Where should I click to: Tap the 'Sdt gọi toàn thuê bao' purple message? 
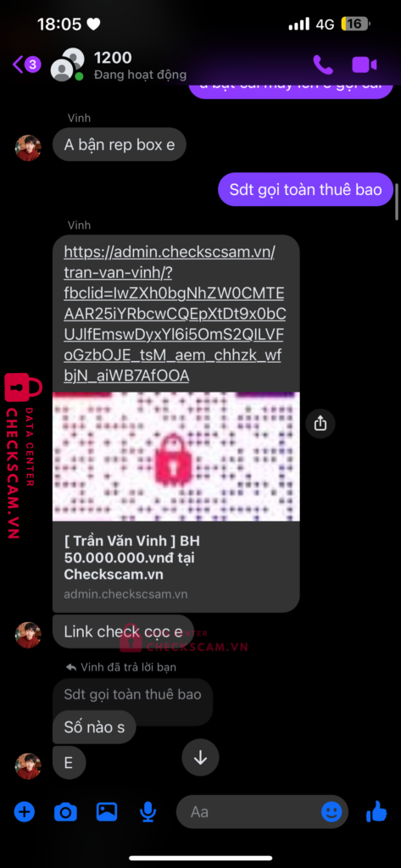tap(306, 189)
